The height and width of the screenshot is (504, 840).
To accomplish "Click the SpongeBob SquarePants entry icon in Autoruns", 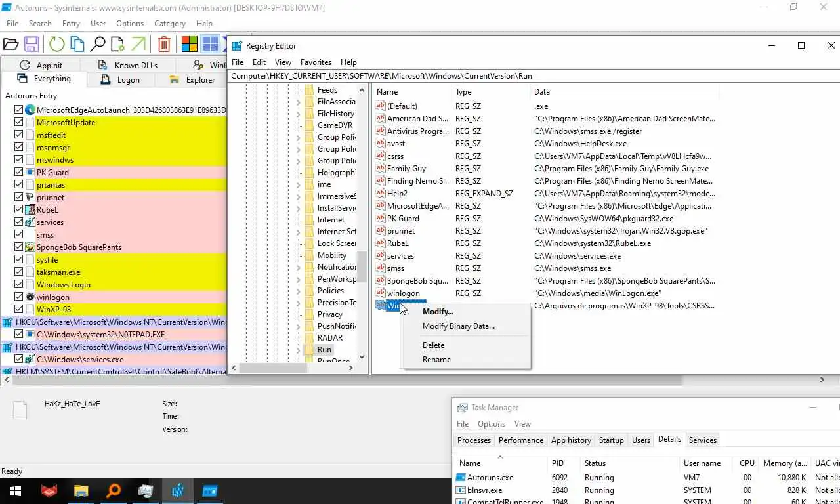I will pyautogui.click(x=30, y=247).
